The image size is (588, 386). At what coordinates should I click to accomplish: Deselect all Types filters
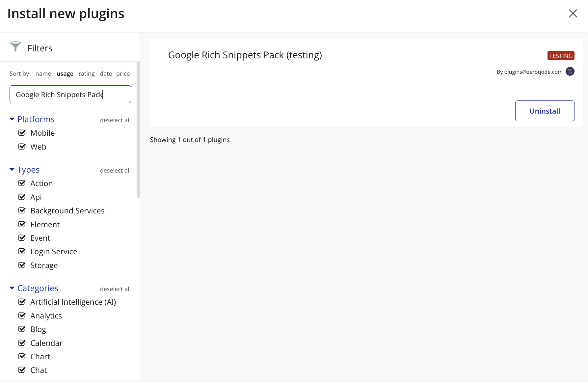pyautogui.click(x=115, y=171)
